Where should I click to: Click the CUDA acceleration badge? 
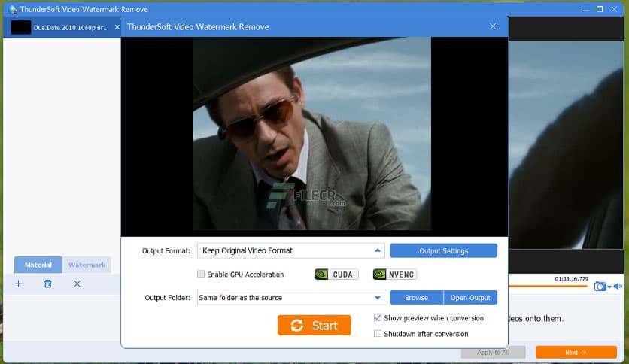tap(336, 275)
